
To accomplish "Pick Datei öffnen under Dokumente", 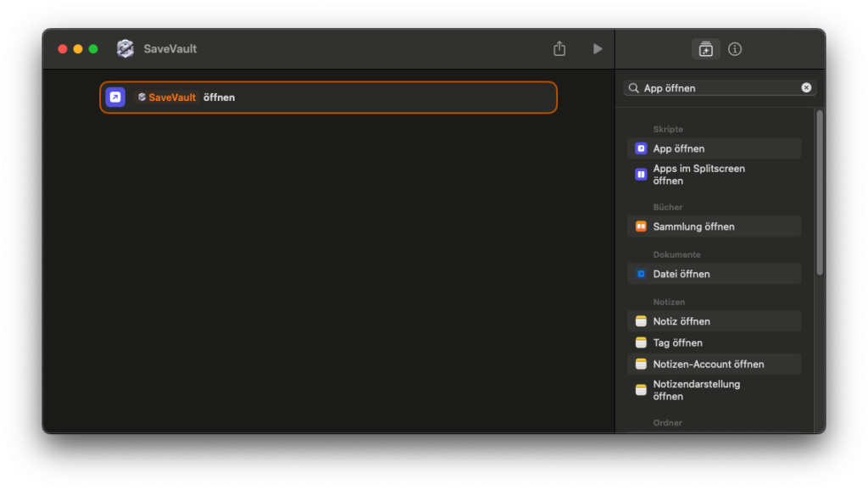I will coord(714,274).
